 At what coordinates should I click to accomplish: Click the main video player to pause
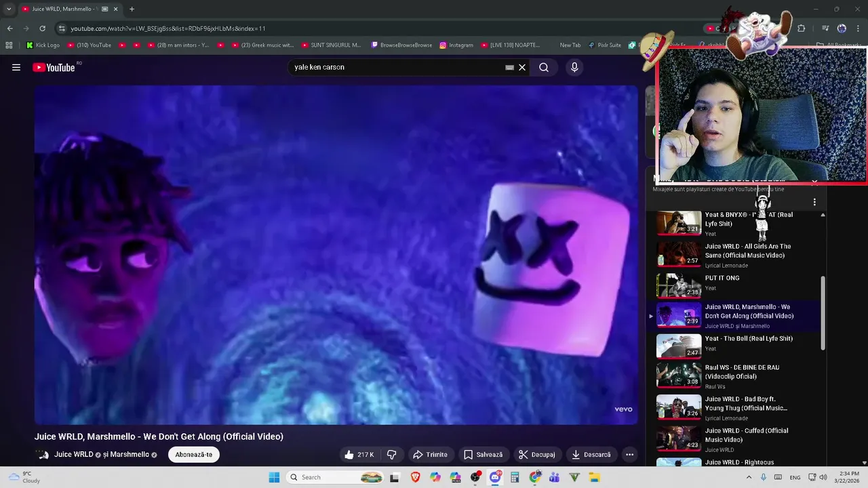(336, 255)
